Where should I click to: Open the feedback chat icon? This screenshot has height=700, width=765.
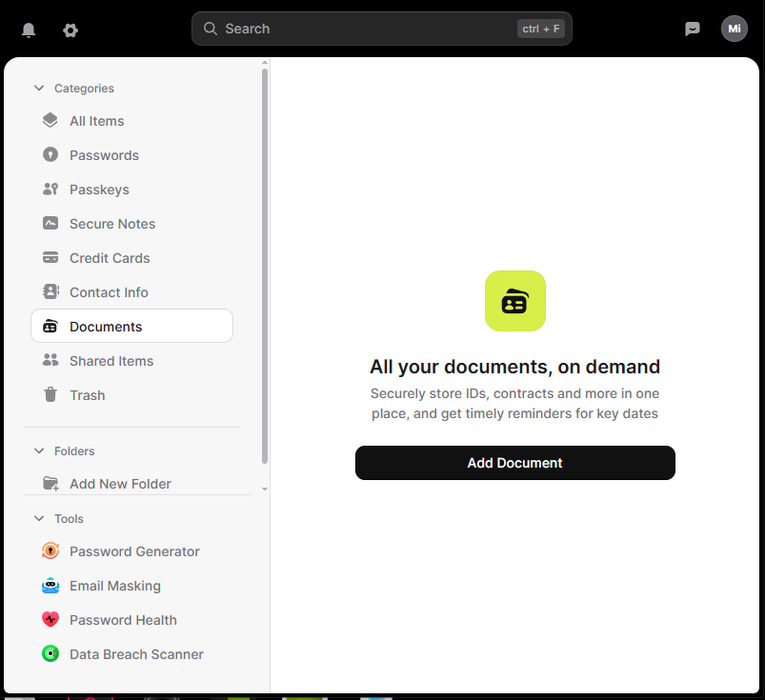point(693,29)
